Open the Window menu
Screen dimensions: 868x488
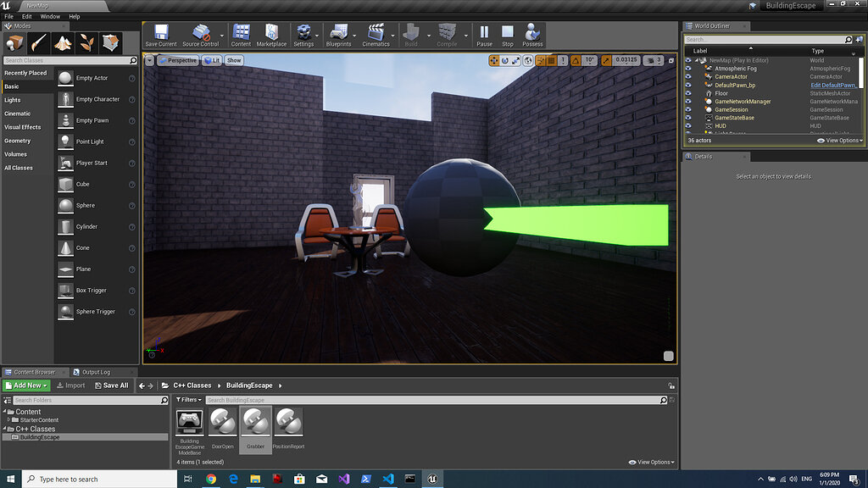click(50, 16)
